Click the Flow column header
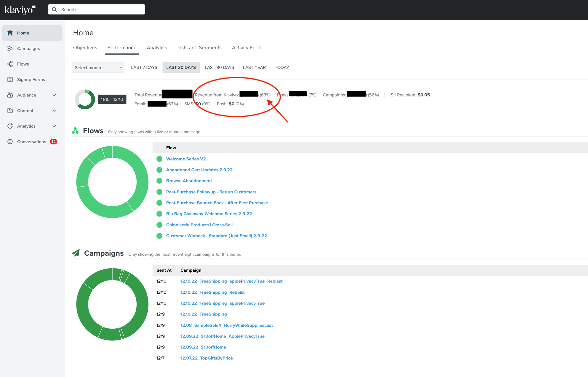Screen dimensions: 588x377 171,148
